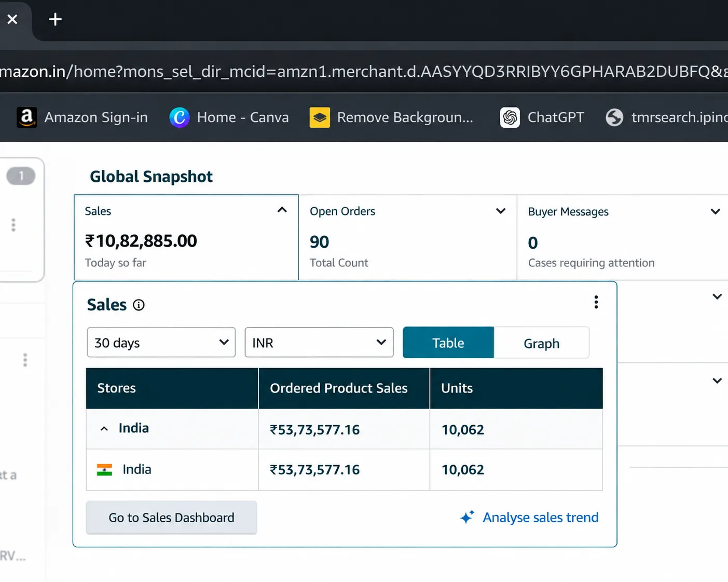Collapse the India stores group row
Screen dimensions: 728x582
click(104, 429)
